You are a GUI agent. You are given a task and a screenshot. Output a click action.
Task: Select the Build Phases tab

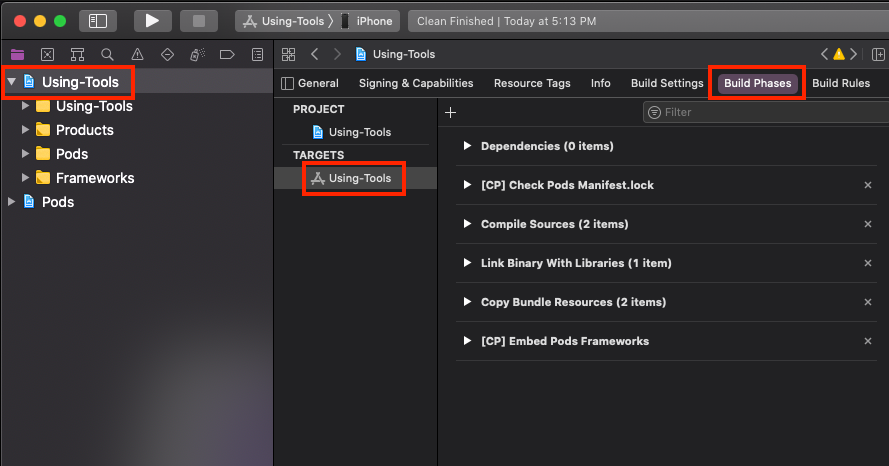757,83
